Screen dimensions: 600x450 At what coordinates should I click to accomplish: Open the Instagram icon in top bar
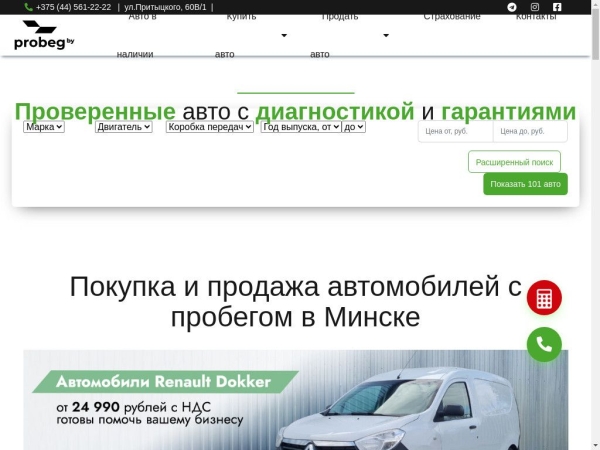[x=535, y=7]
